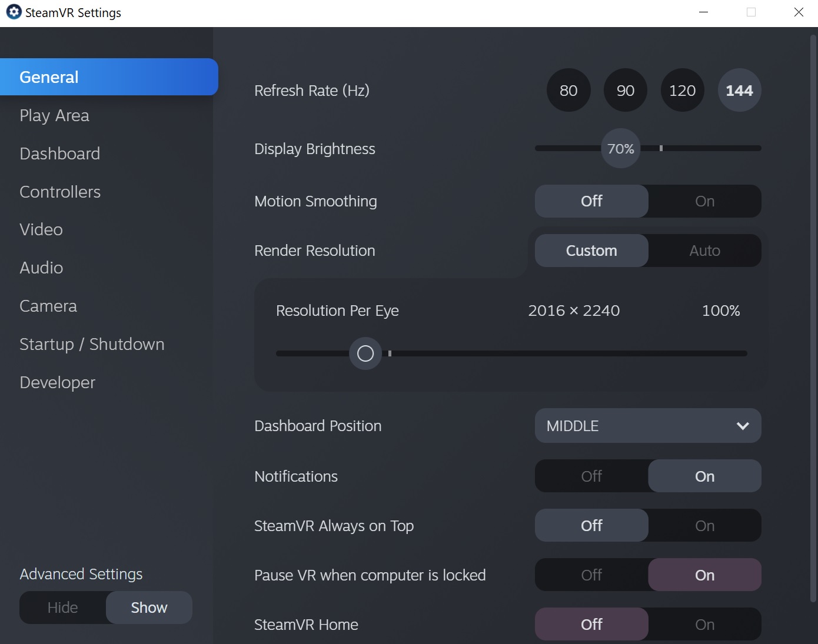818x644 pixels.
Task: Click the Display Brightness label
Action: [315, 149]
